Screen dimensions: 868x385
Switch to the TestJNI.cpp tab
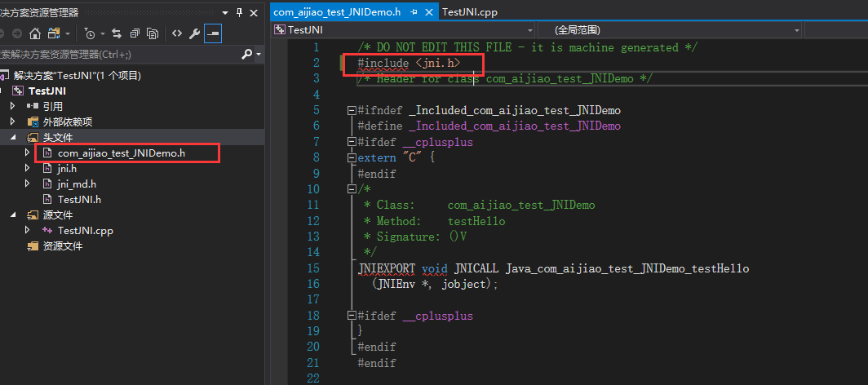coord(469,12)
